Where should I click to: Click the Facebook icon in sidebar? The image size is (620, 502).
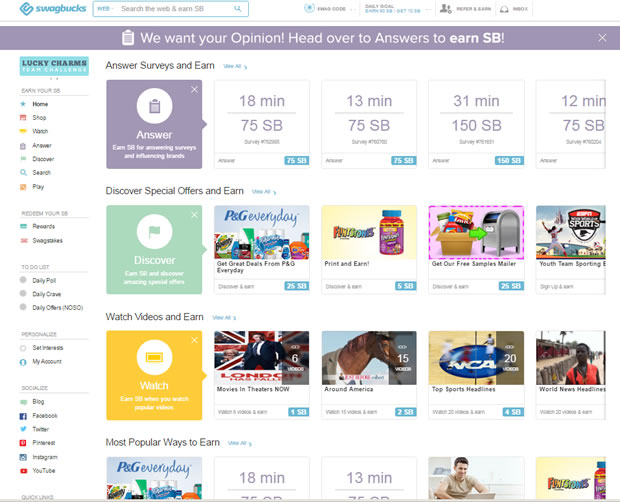pos(23,416)
